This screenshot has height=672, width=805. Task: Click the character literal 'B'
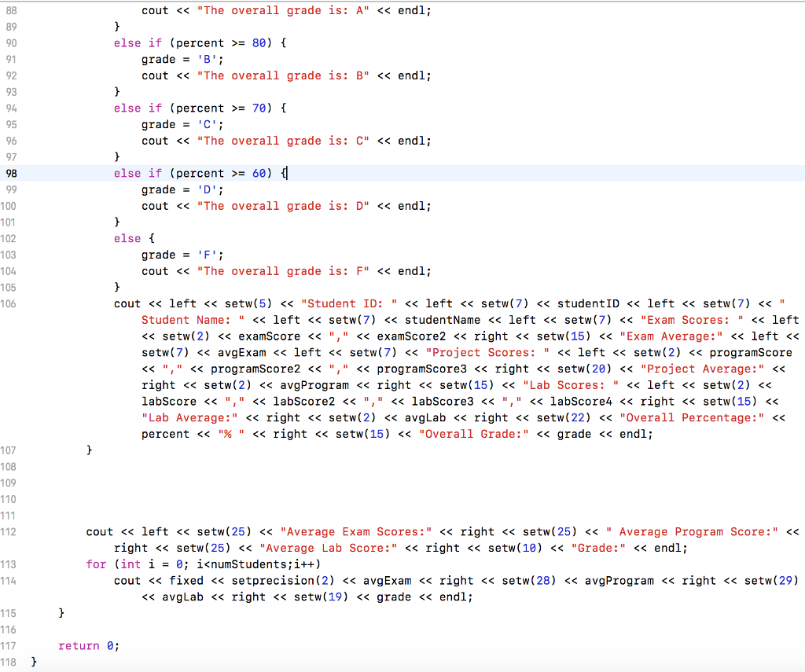click(207, 60)
